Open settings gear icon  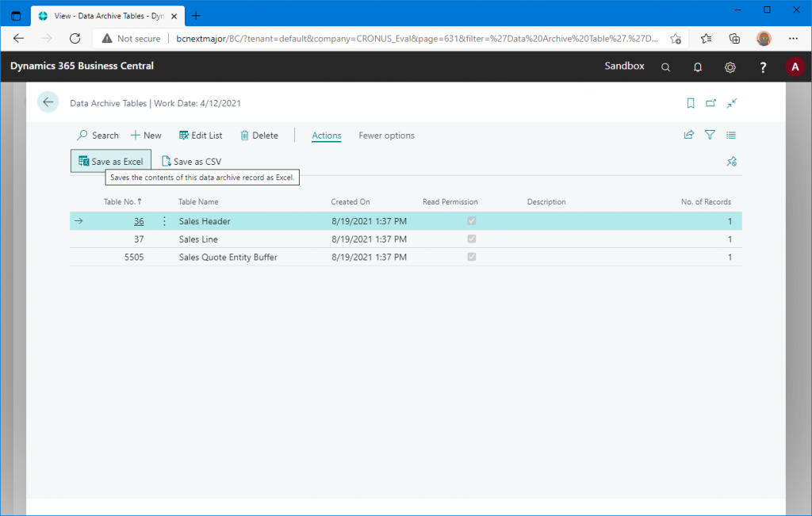pos(730,67)
